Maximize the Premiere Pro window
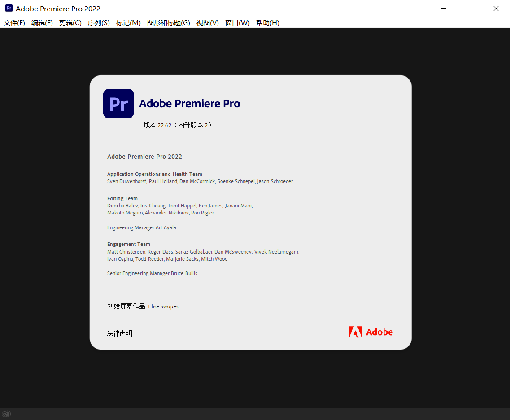The image size is (510, 420). 470,9
